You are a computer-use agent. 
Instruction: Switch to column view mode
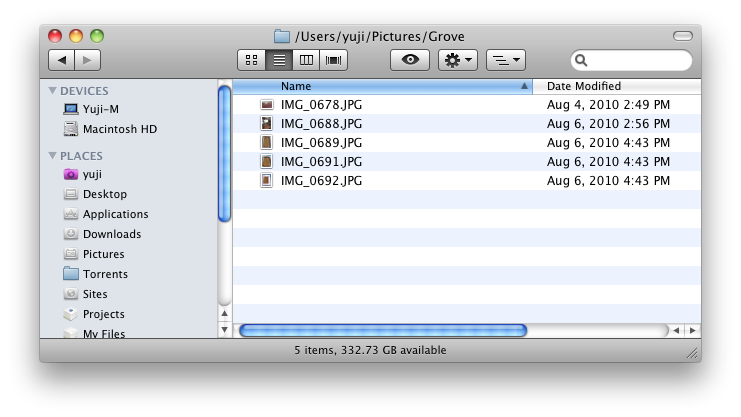306,60
